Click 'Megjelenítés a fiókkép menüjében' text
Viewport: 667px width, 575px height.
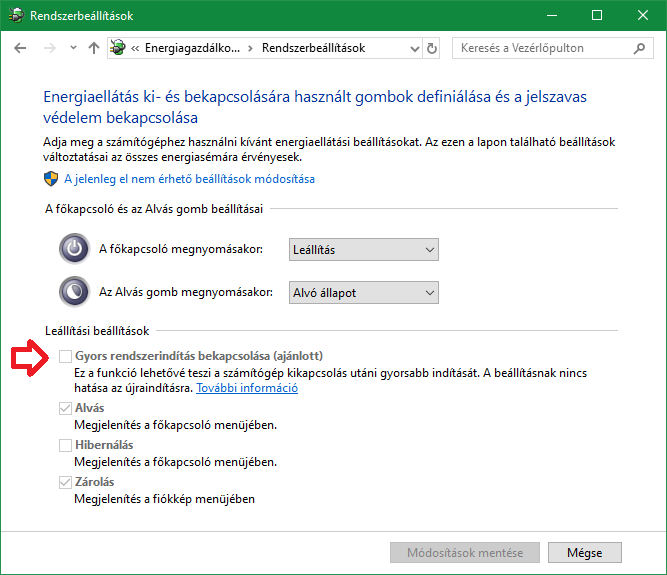point(164,499)
